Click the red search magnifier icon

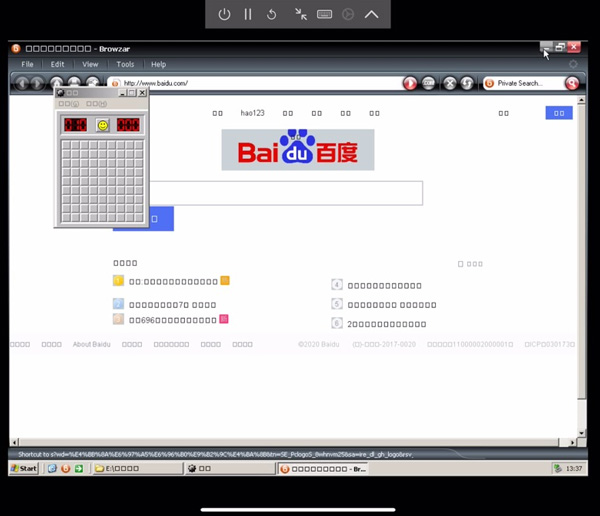point(572,83)
